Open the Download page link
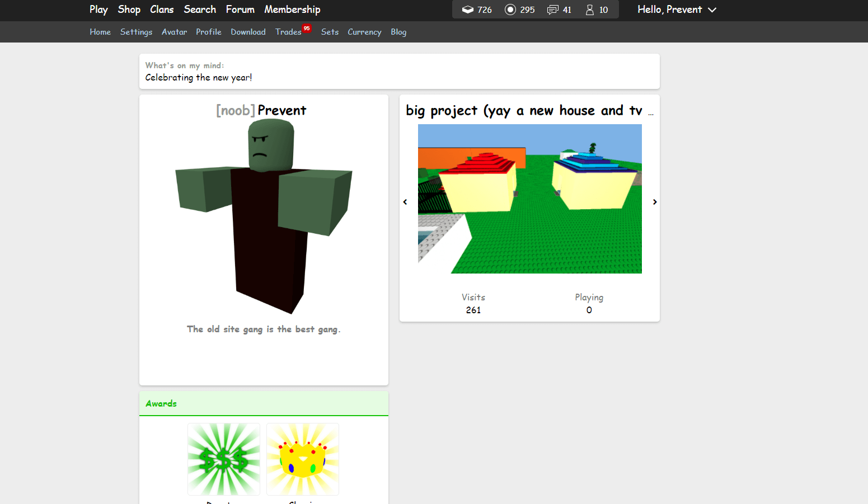Viewport: 868px width, 504px height. coord(248,32)
